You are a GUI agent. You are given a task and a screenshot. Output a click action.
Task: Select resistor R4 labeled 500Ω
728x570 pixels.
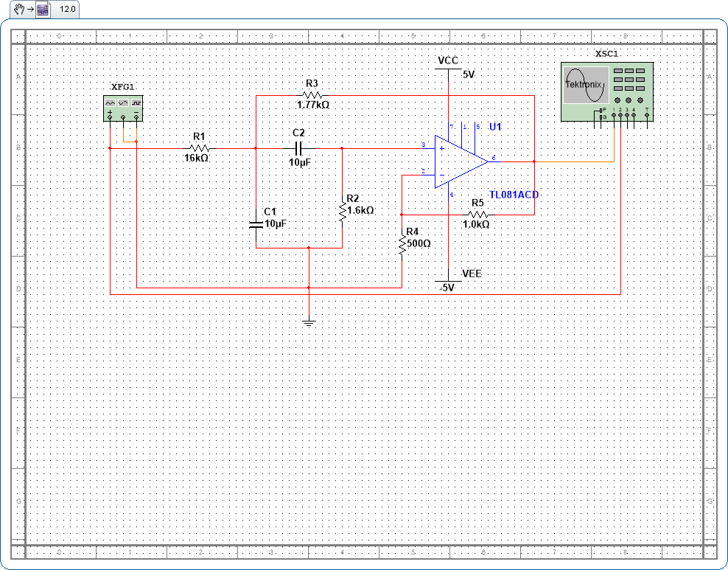tap(403, 244)
